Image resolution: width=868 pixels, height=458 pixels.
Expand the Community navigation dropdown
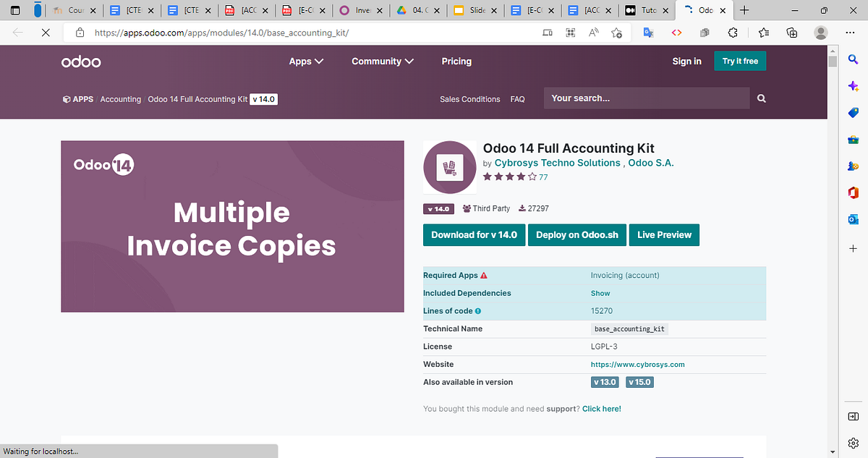point(383,62)
